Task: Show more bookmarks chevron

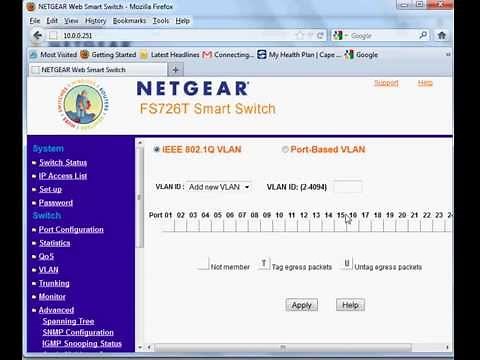Action: 448,54
